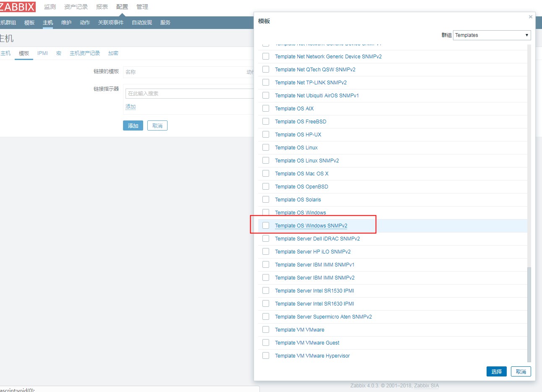Go to 主机 submenu in navigation bar
Viewport: 542px width, 392px height.
pos(48,23)
